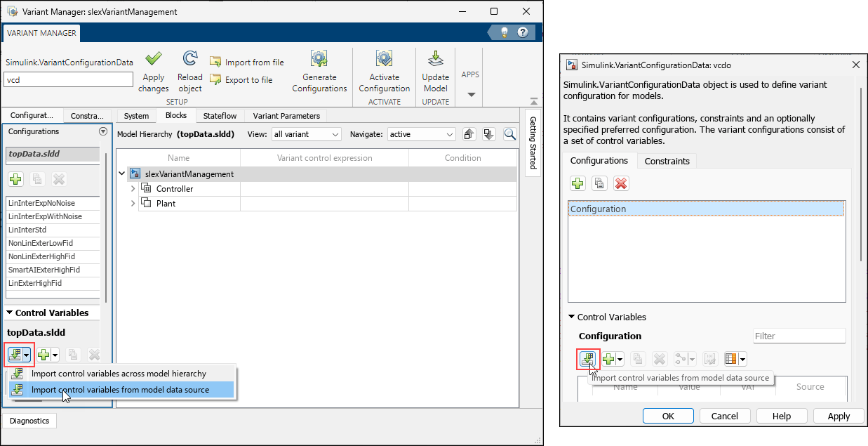This screenshot has height=446, width=868.
Task: Click navigate down arrow icon
Action: [489, 134]
